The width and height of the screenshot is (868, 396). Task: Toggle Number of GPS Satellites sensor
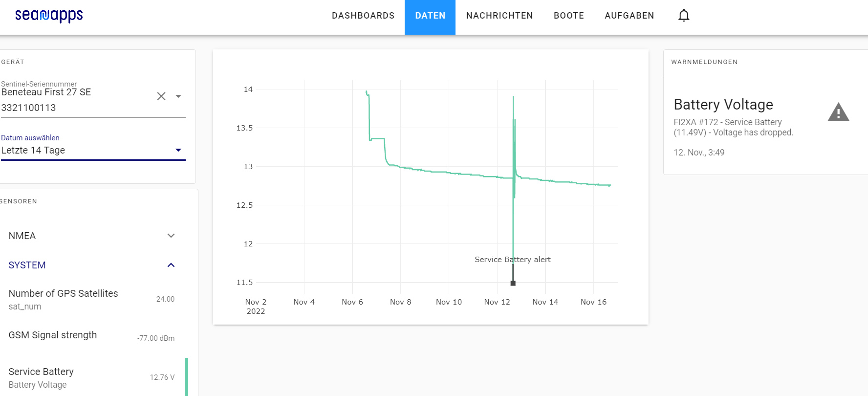91,299
